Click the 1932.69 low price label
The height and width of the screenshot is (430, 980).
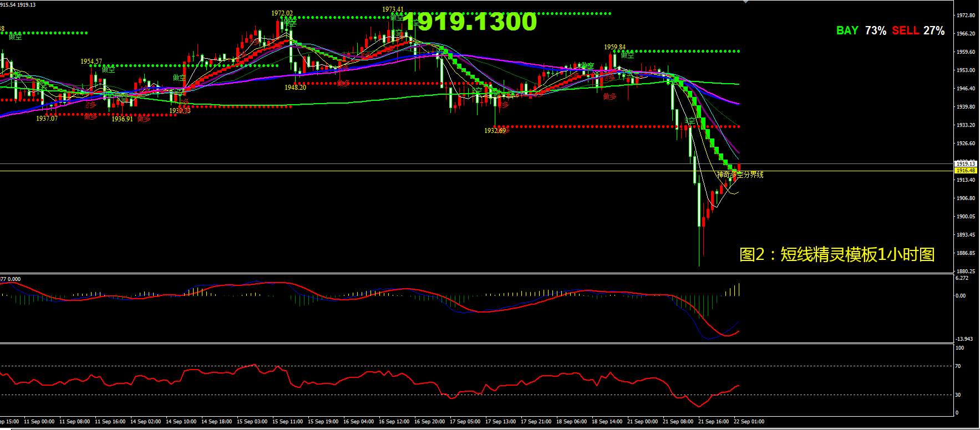click(x=495, y=131)
